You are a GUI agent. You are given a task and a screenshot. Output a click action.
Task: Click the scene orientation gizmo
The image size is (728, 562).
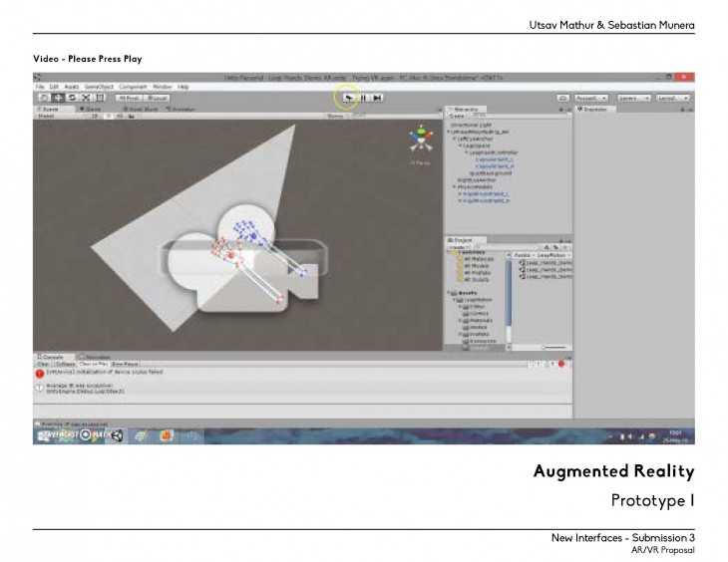pyautogui.click(x=420, y=140)
